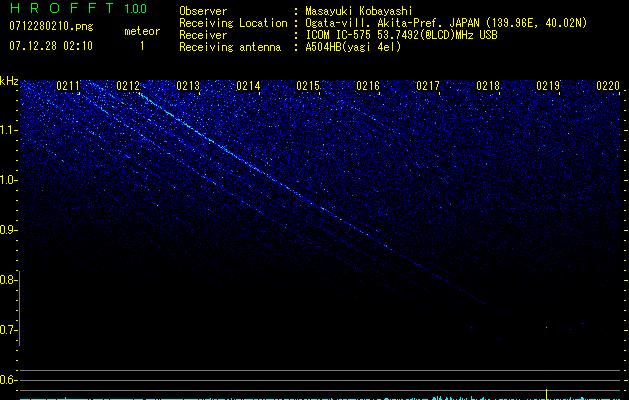Click the A504HB(yagi 4el) antenna value
The width and height of the screenshot is (629, 400).
coord(353,47)
